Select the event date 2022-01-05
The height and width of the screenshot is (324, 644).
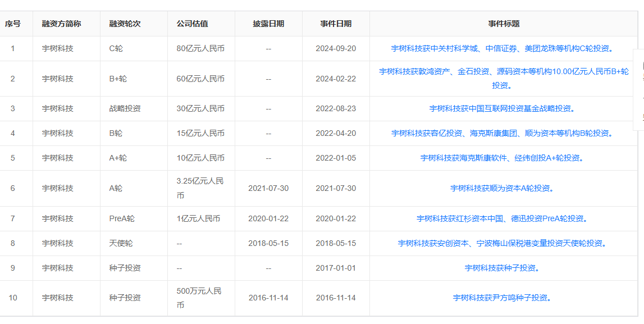click(x=336, y=158)
